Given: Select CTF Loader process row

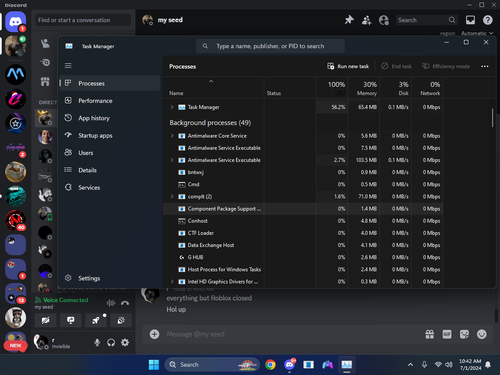Looking at the screenshot, I should (303, 233).
